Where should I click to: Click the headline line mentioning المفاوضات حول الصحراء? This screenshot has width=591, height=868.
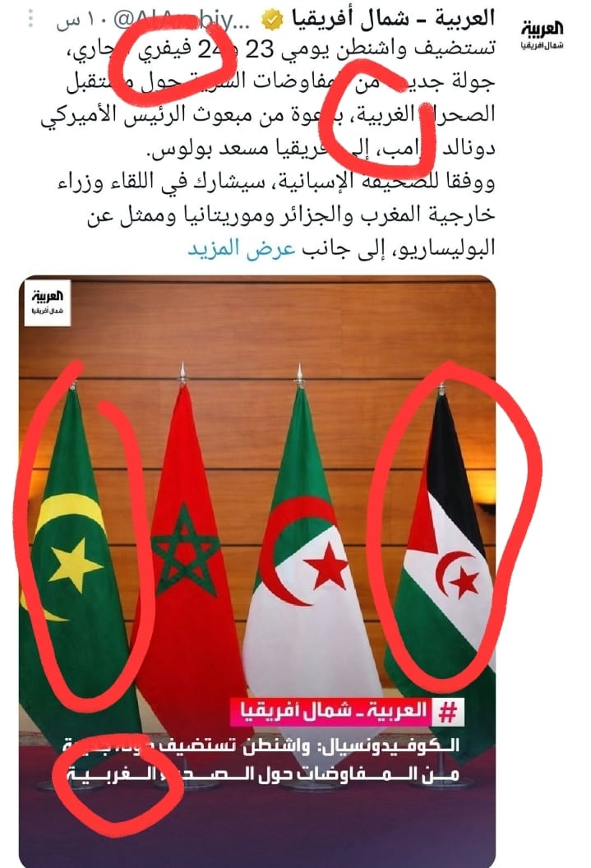[x=263, y=773]
